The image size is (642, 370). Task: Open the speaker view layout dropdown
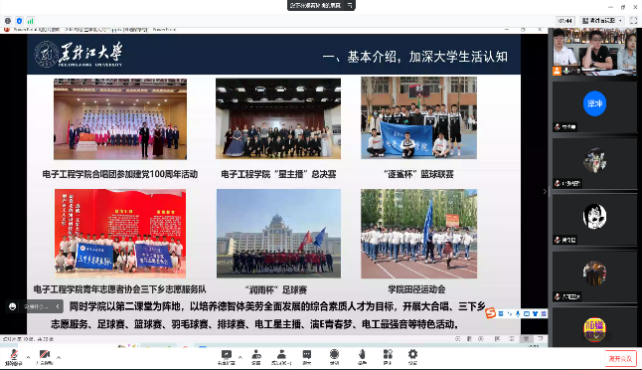tap(603, 20)
